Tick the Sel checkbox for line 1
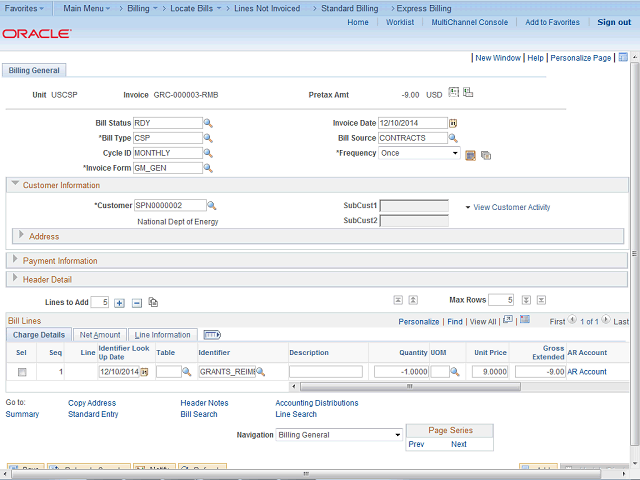 tap(22, 371)
